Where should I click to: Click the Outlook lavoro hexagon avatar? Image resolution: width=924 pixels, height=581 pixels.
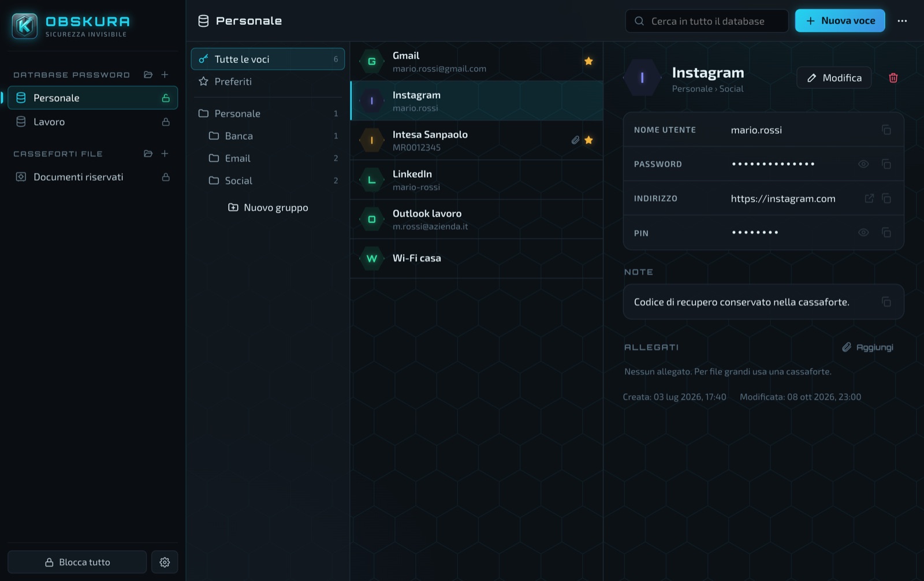(x=372, y=219)
